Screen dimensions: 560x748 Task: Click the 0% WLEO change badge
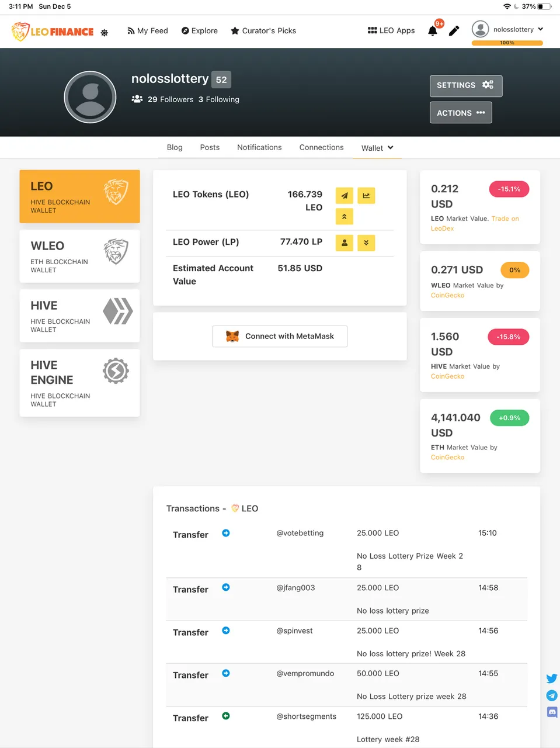514,270
